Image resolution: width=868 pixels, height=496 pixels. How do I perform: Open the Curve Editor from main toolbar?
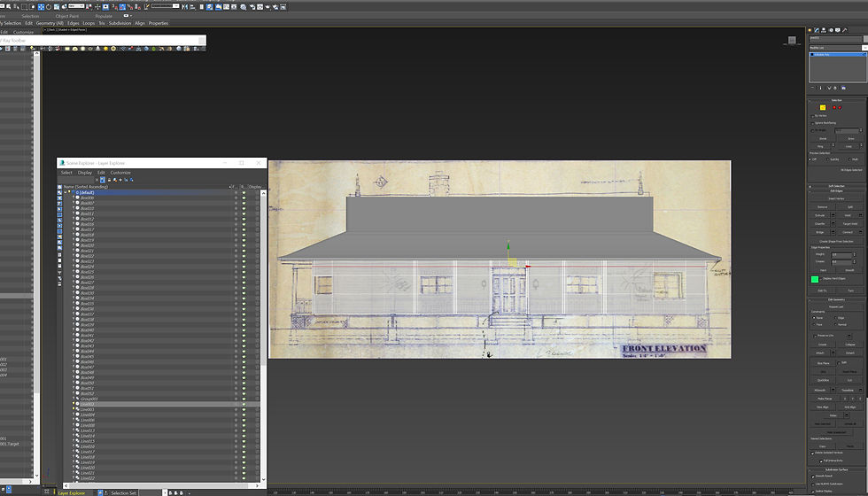click(x=226, y=7)
